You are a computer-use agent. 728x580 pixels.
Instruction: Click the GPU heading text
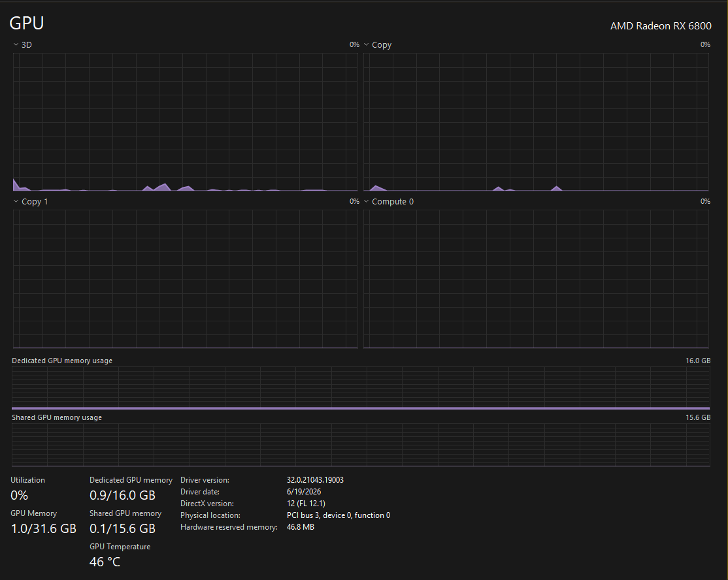click(x=26, y=24)
